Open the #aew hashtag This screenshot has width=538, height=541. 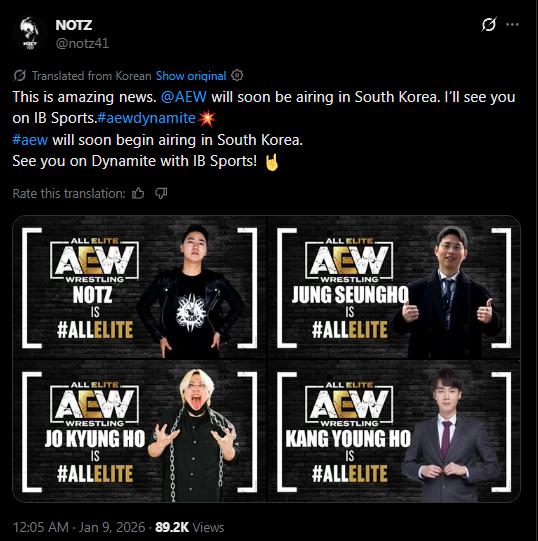(x=30, y=140)
